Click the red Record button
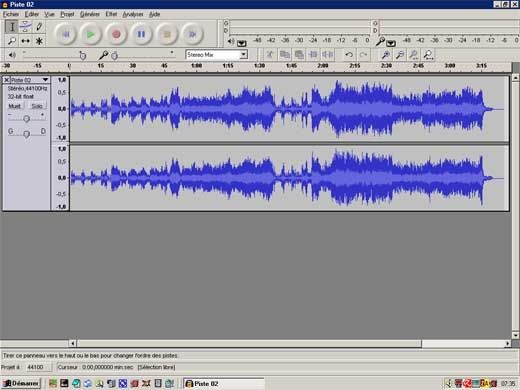This screenshot has height=390, width=520. 116,34
